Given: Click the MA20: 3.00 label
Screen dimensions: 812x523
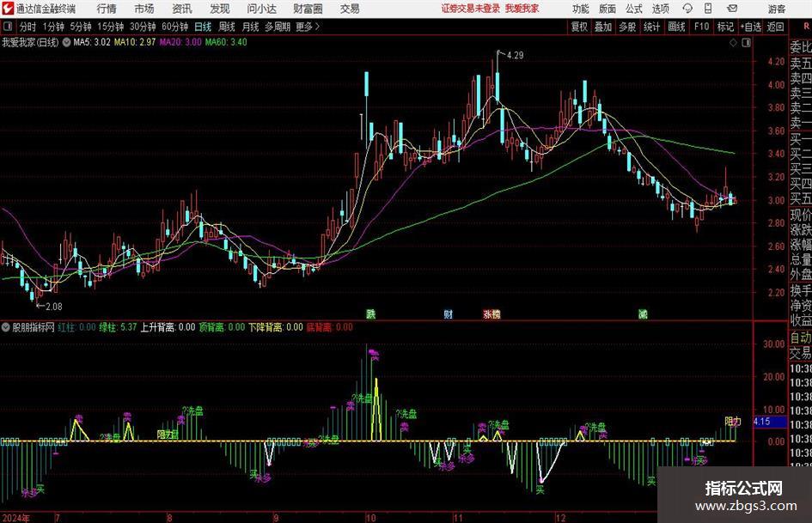Looking at the screenshot, I should coord(180,42).
